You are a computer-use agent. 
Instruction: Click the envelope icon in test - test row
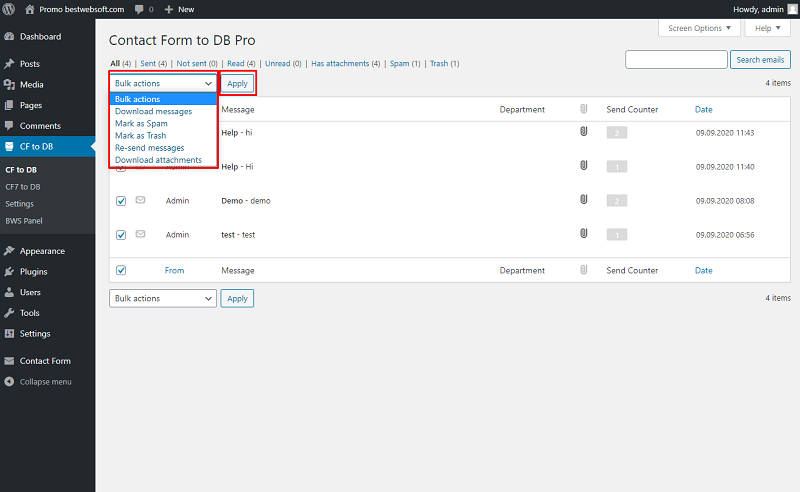click(140, 234)
